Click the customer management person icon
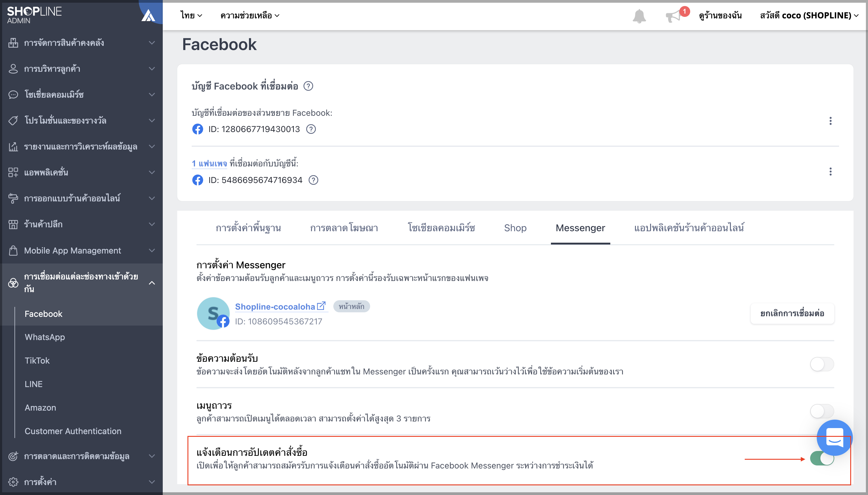The width and height of the screenshot is (868, 495). coord(13,69)
